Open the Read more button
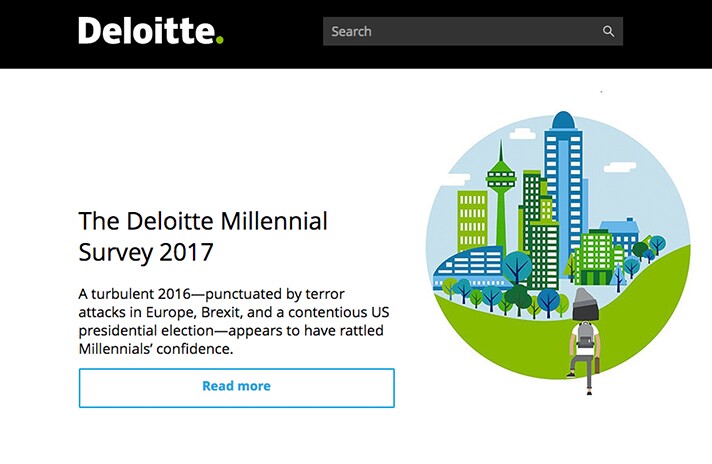 [237, 388]
